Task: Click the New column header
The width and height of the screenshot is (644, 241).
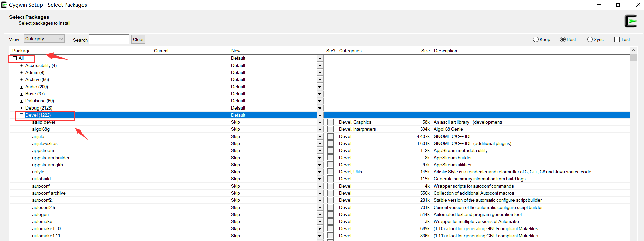Action: point(277,51)
